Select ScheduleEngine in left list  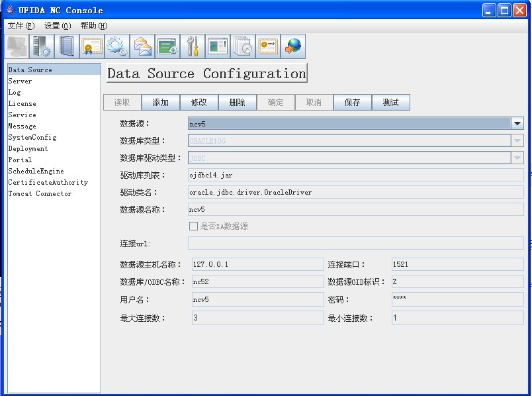(x=54, y=171)
